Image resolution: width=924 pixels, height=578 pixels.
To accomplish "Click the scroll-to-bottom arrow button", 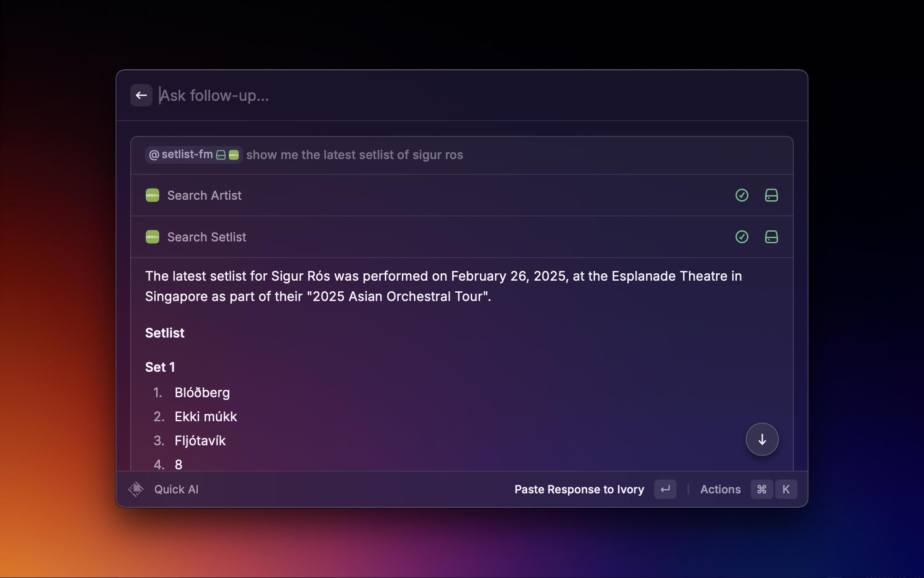I will 762,439.
